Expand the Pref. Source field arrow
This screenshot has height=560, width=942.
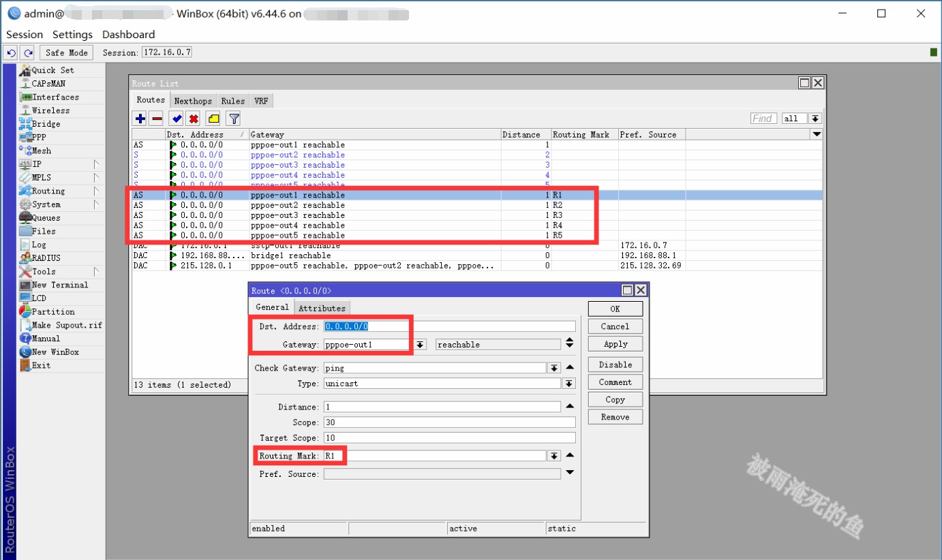570,473
